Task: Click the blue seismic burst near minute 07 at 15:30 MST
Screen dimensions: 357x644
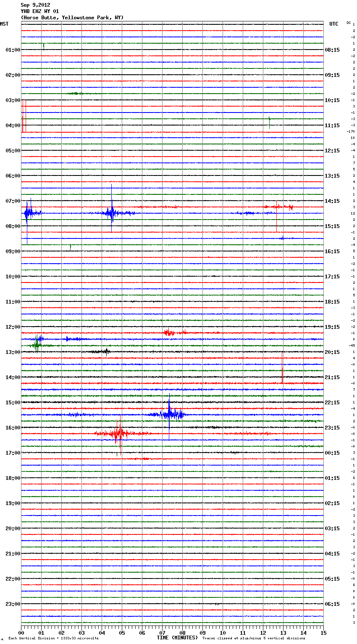Action: (x=169, y=415)
